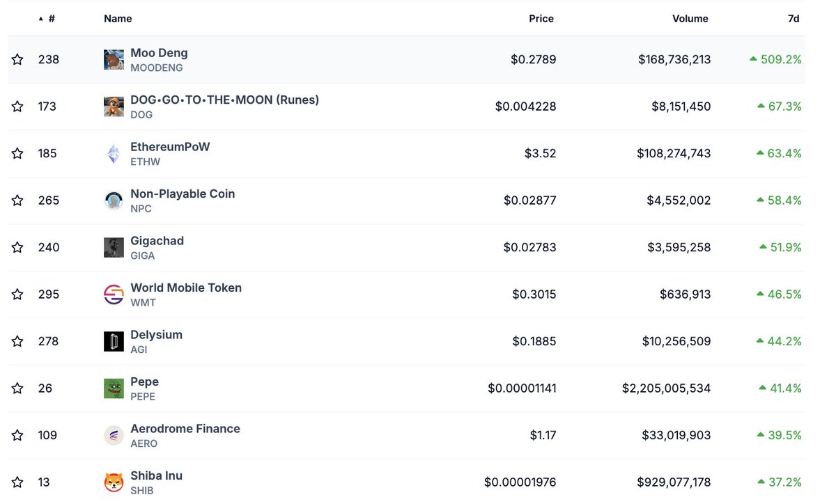The image size is (836, 504).
Task: Star the Pepe coin row
Action: point(17,388)
